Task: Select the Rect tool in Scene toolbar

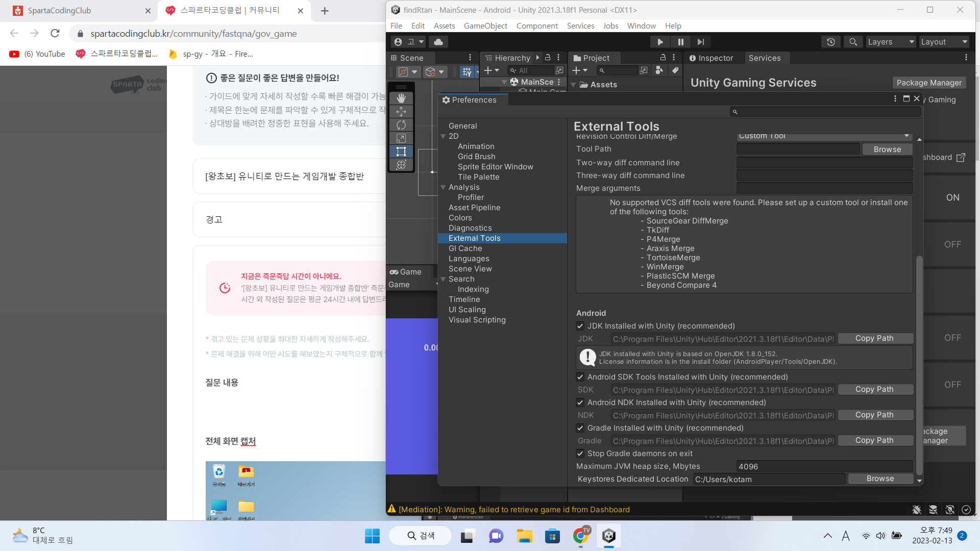Action: coord(401,151)
